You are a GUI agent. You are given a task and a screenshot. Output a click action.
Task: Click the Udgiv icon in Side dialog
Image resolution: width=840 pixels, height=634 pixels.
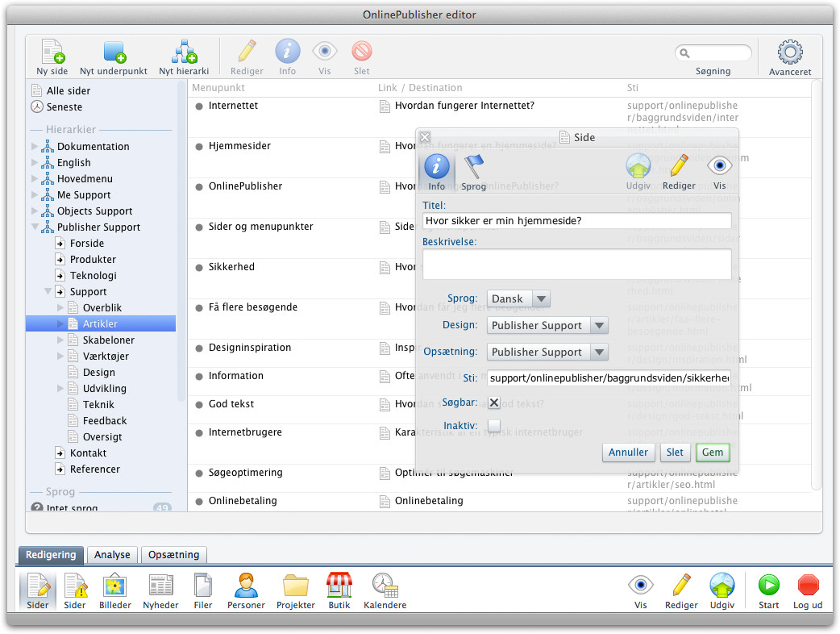point(638,170)
